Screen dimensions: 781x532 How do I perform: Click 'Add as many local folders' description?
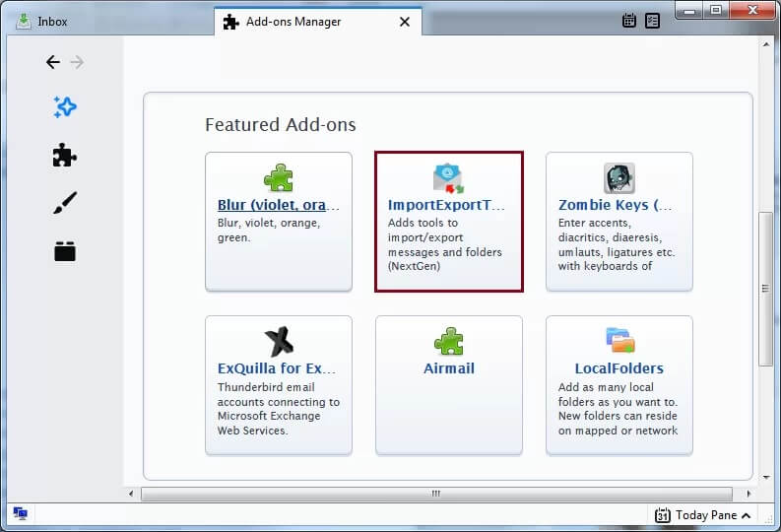618,409
